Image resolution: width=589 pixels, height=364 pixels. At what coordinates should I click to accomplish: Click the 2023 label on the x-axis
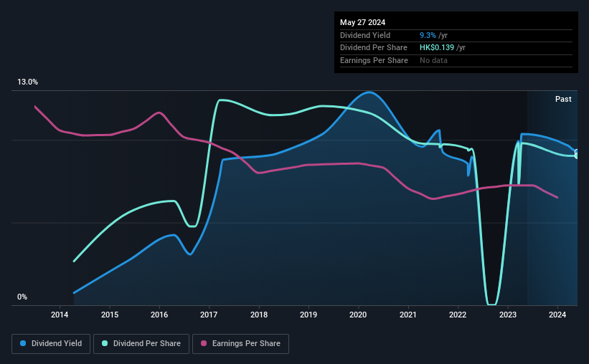(507, 315)
